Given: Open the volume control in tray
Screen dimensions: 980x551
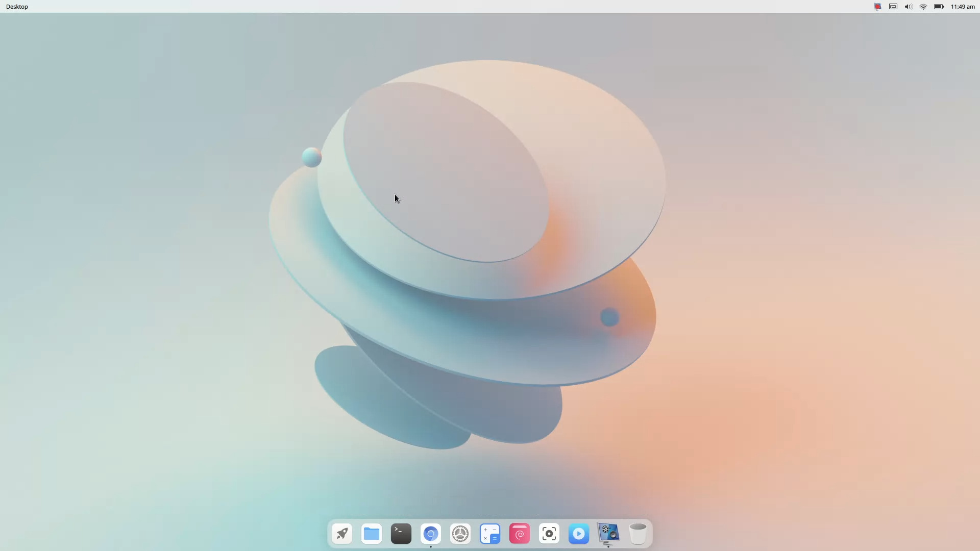Looking at the screenshot, I should tap(909, 7).
